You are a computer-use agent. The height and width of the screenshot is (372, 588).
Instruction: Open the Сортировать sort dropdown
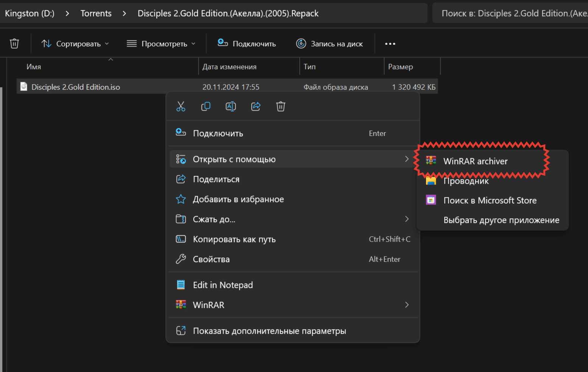(75, 44)
